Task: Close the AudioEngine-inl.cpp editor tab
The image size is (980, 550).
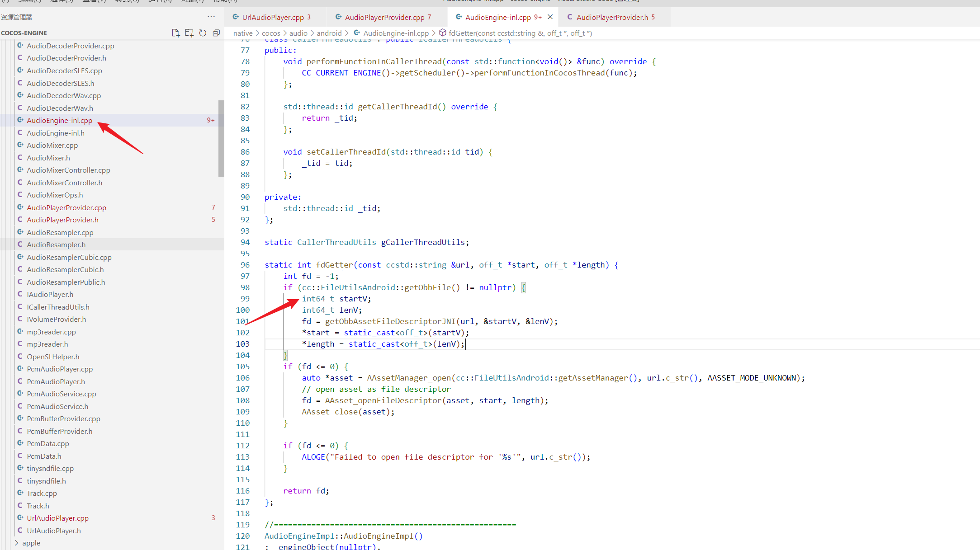Action: point(550,17)
